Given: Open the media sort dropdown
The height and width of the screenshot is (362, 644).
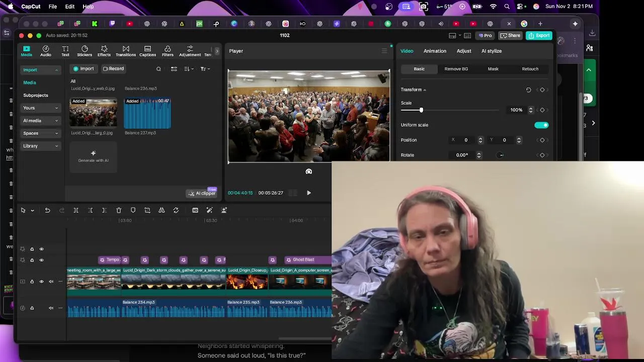Looking at the screenshot, I should click(189, 69).
